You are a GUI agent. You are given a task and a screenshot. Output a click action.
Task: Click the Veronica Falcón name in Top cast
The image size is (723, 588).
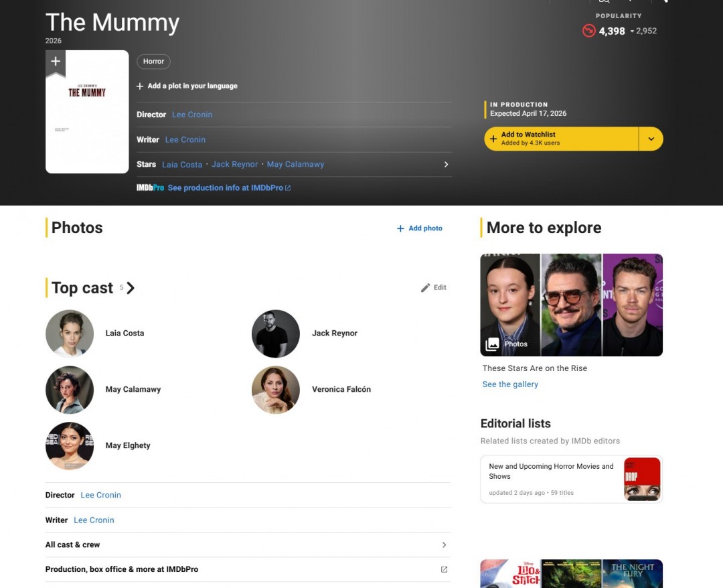341,389
